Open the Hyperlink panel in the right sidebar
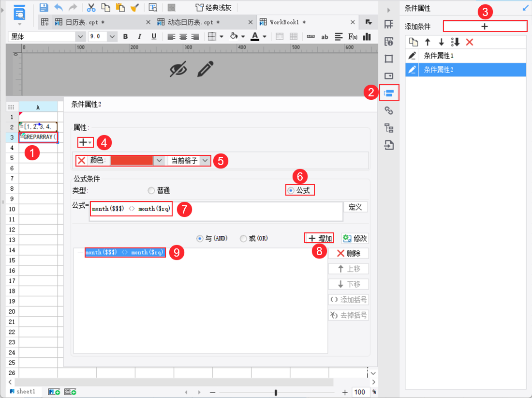Image resolution: width=532 pixels, height=398 pixels. coord(389,110)
